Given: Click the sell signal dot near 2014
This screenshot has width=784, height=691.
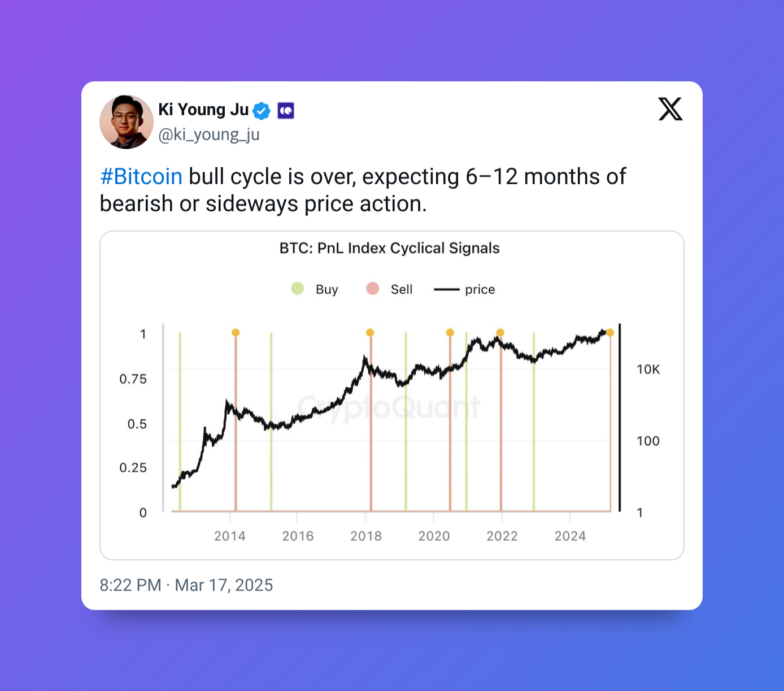Looking at the screenshot, I should (236, 333).
